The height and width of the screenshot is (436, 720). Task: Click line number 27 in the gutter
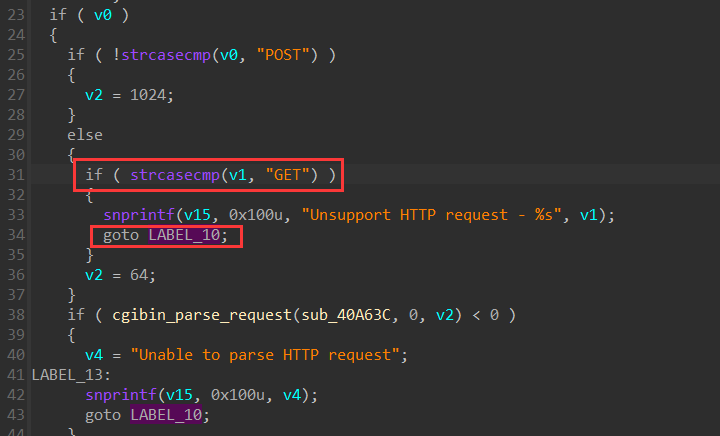click(x=16, y=95)
